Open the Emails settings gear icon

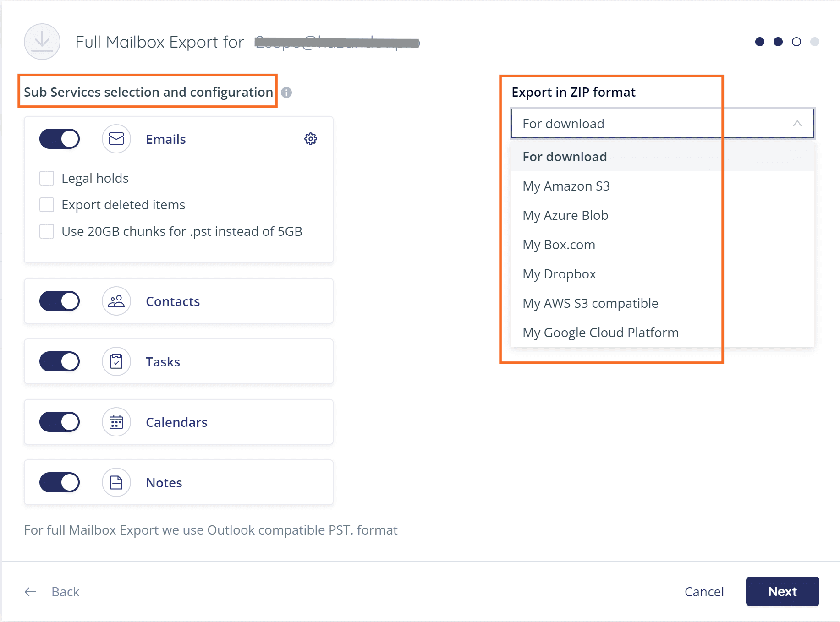point(311,139)
